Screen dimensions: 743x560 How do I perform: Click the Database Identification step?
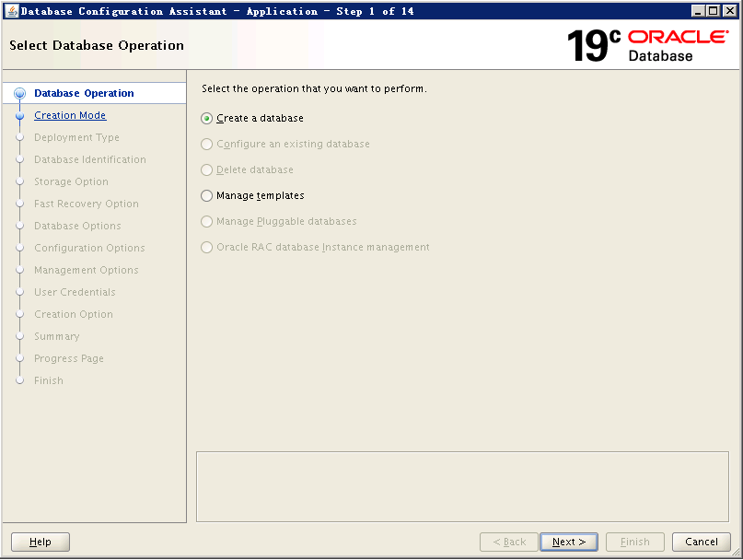click(90, 159)
